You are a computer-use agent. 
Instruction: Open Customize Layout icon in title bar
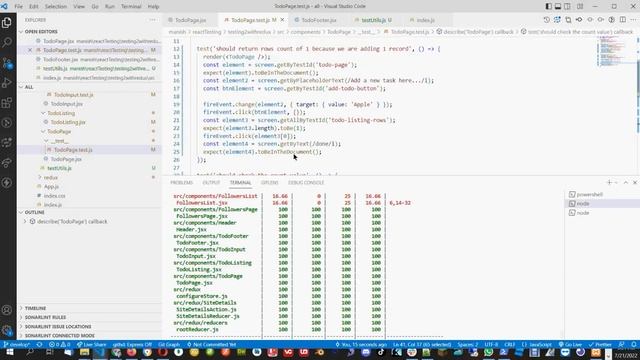click(x=580, y=7)
